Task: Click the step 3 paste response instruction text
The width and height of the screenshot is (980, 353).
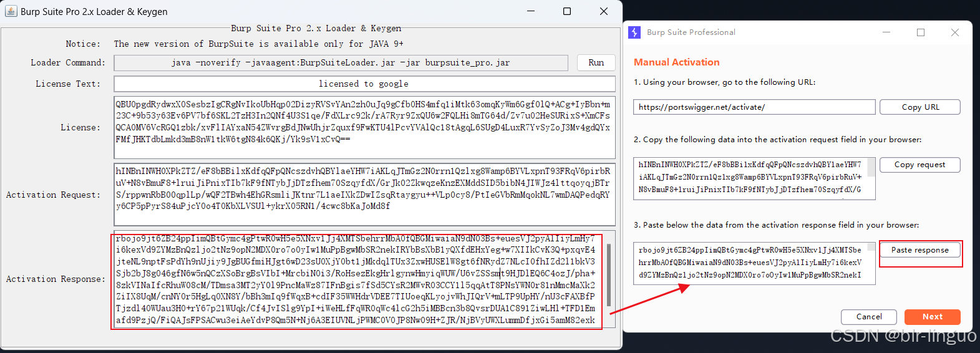Action: coord(776,225)
